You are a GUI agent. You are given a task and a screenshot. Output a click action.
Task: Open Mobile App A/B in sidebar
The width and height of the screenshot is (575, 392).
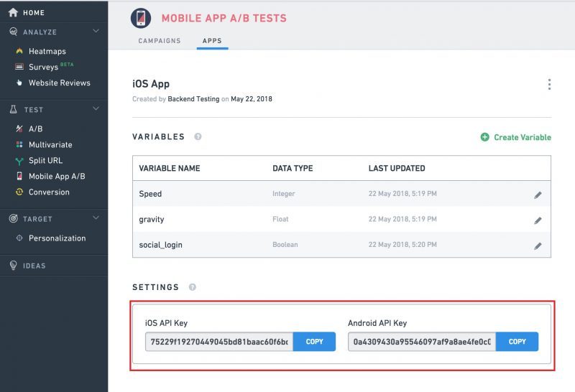57,176
